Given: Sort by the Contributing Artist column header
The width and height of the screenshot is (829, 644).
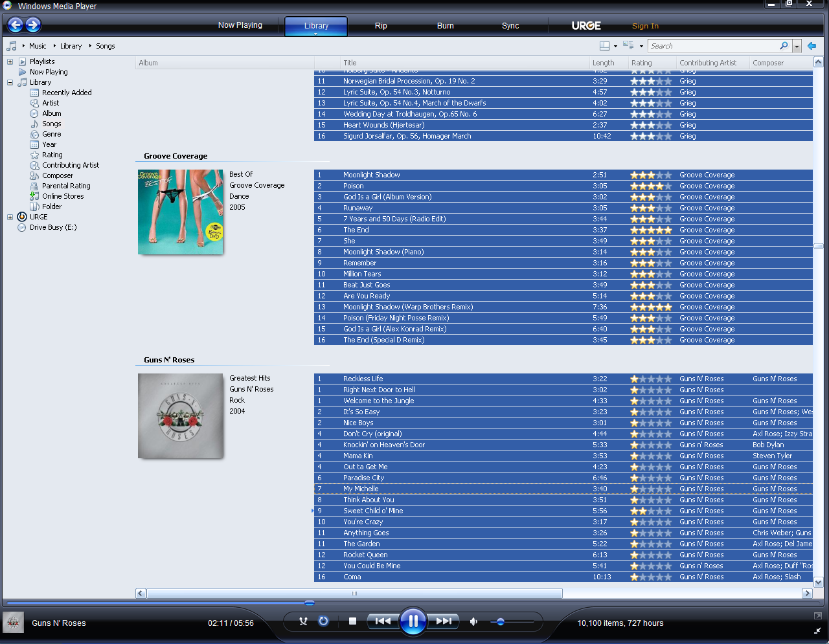Looking at the screenshot, I should point(712,63).
